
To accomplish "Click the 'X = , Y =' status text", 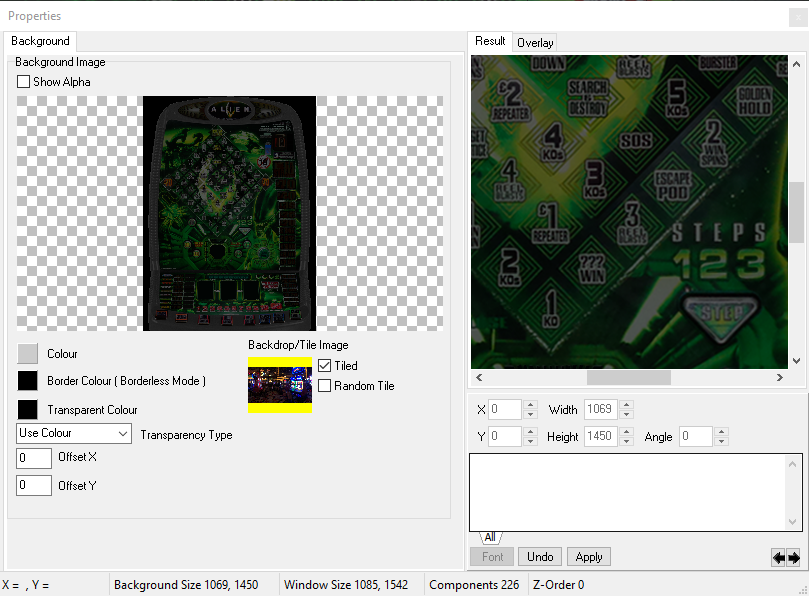I will tap(25, 585).
